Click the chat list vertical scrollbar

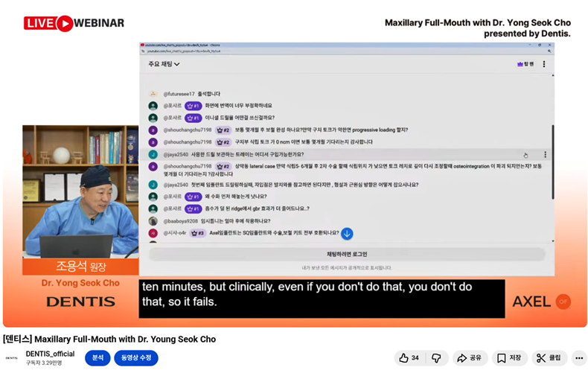[x=552, y=160]
